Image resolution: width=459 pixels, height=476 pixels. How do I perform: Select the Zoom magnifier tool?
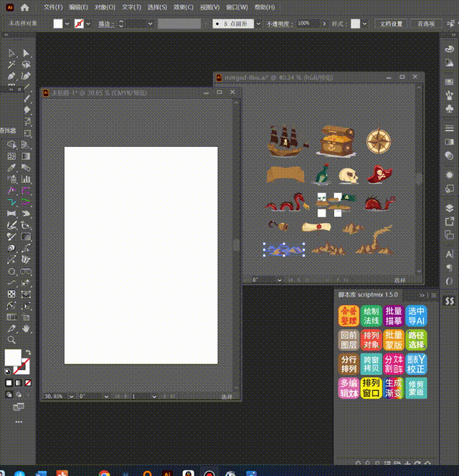click(x=11, y=340)
